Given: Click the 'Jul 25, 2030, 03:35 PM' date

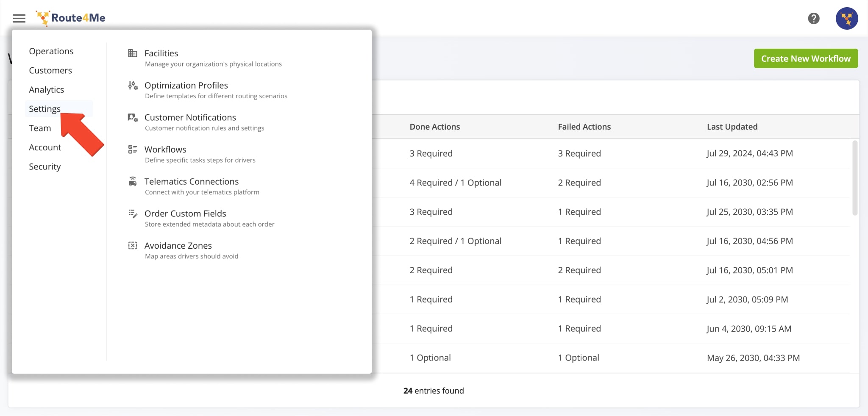Looking at the screenshot, I should pyautogui.click(x=749, y=212).
